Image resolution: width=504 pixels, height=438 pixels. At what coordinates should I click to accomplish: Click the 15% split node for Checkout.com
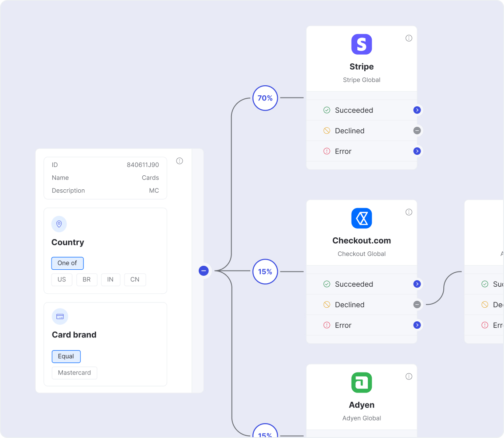265,271
